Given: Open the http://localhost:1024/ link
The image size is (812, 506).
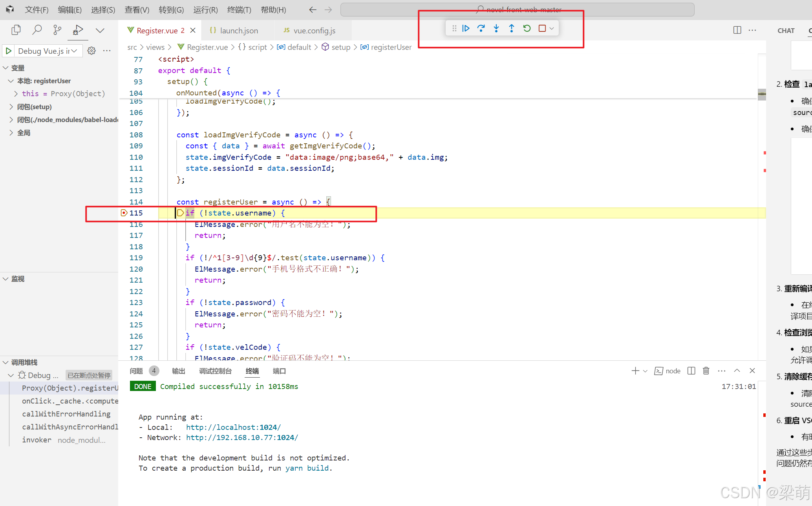Looking at the screenshot, I should coord(233,427).
